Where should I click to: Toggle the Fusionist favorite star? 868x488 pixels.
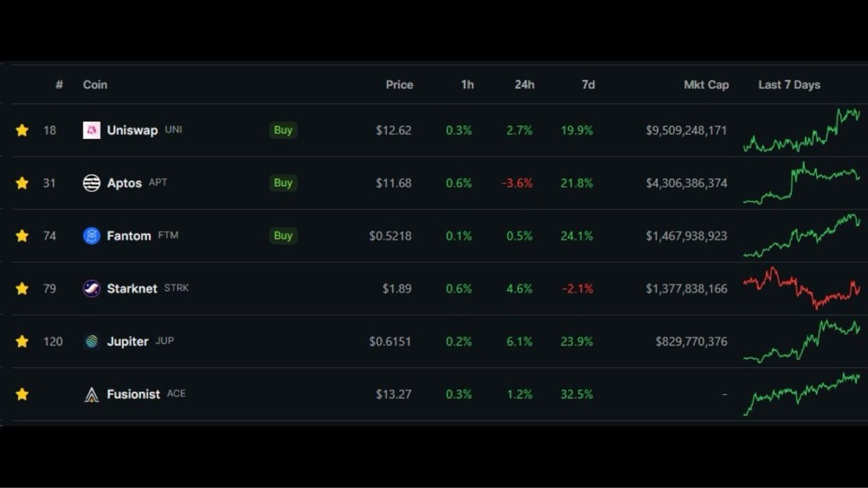tap(22, 394)
